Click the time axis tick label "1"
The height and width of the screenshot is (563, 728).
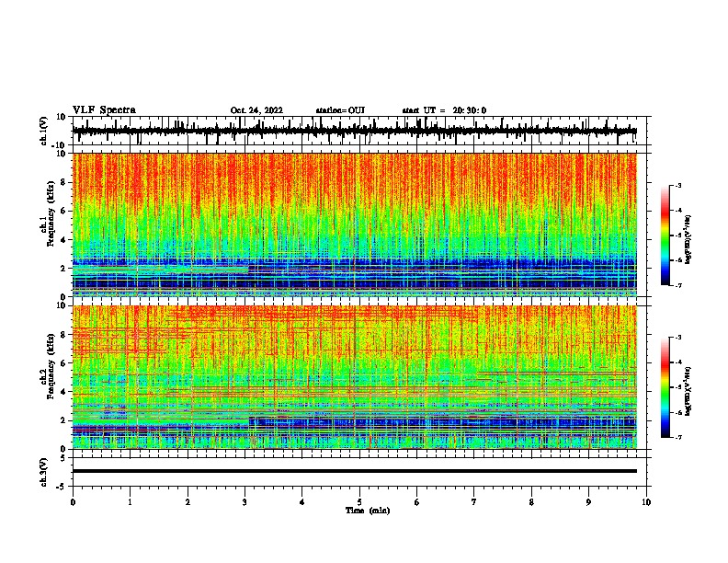tap(130, 502)
